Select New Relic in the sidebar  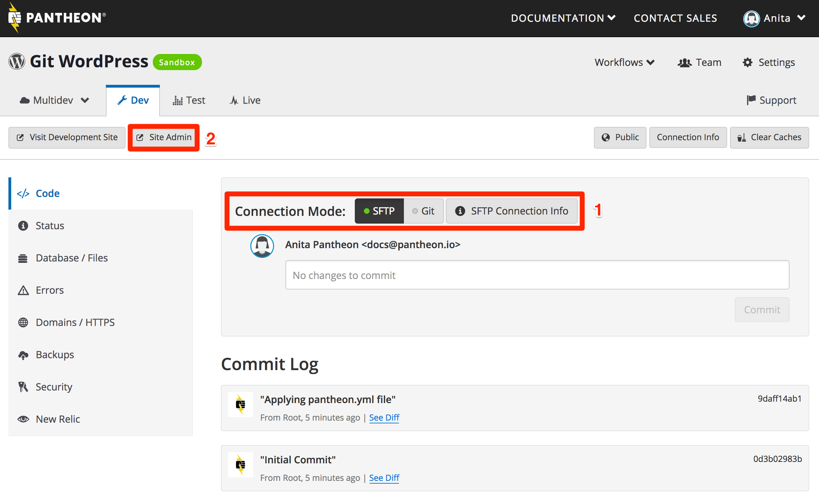(x=58, y=419)
